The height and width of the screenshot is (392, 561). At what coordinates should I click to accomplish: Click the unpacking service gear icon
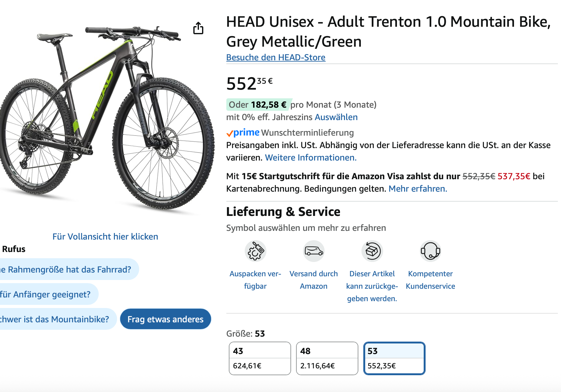point(255,251)
